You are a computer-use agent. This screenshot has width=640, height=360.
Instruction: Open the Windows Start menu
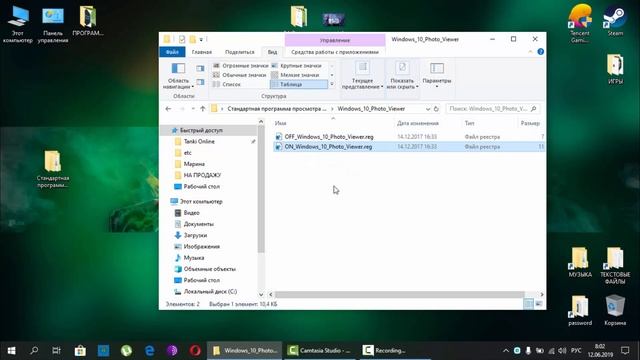(11, 350)
